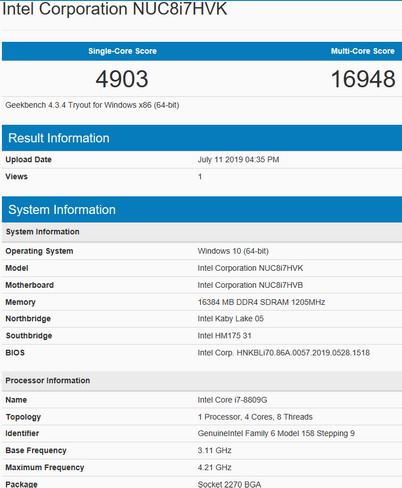
Task: Select GenuineIntel Family 6 Model 158 Stepping 9
Action: coord(276,434)
